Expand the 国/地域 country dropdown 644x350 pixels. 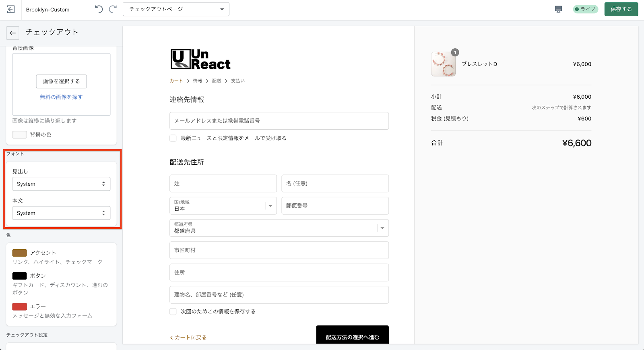click(223, 206)
